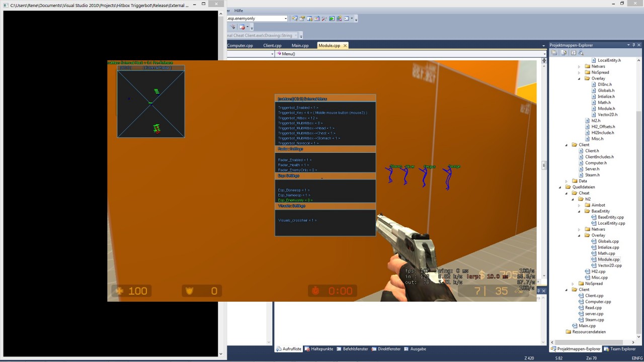Screen dimensions: 644x362
Task: Click the Find in Files toolbar icon
Action: (x=294, y=19)
